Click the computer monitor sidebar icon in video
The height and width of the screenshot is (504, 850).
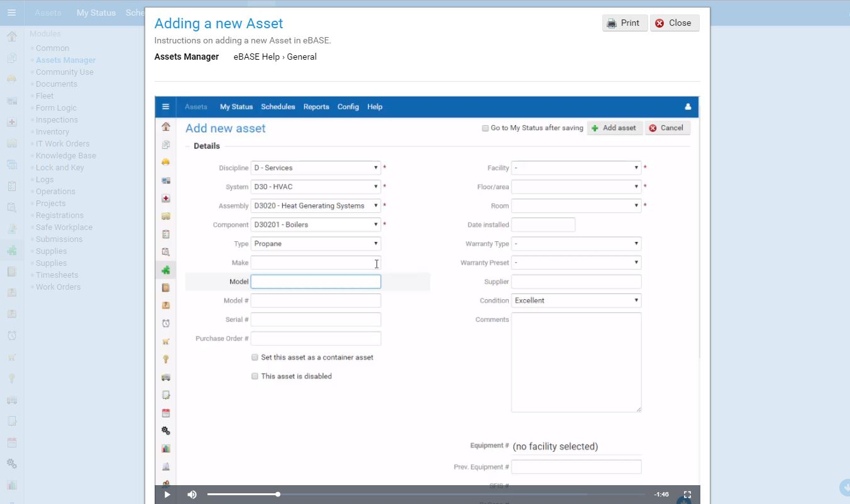(165, 180)
